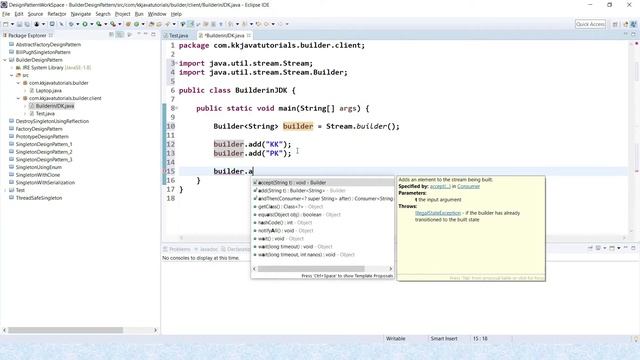
Task: Open the File menu
Action: [x=6, y=14]
